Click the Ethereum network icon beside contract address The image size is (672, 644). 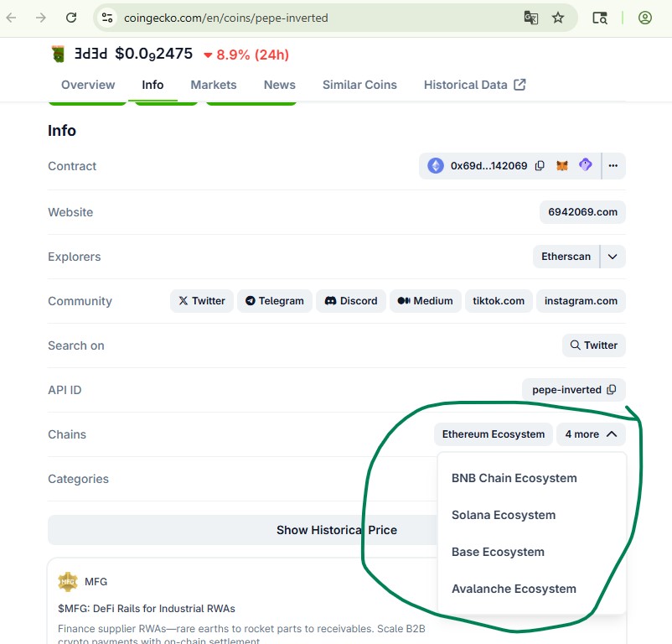click(x=435, y=165)
